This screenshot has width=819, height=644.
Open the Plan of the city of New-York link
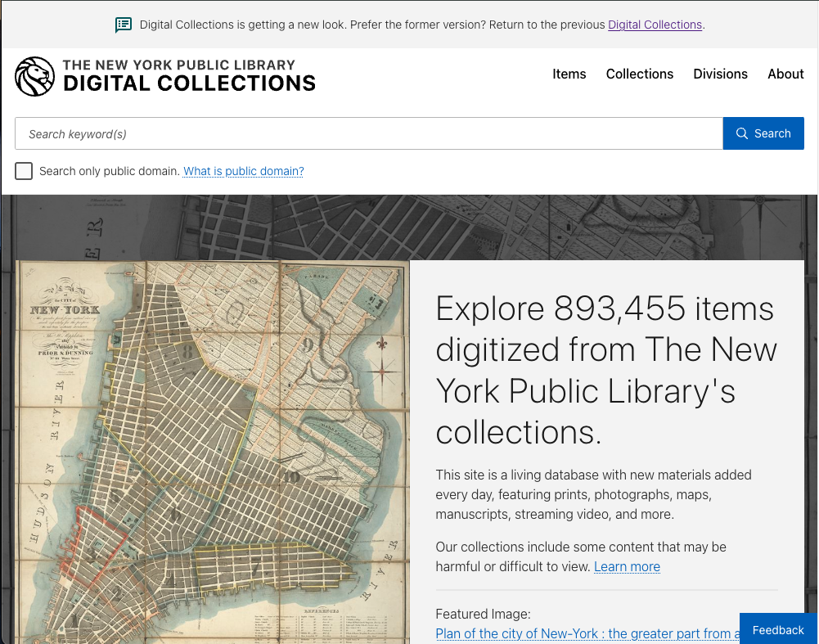[587, 633]
